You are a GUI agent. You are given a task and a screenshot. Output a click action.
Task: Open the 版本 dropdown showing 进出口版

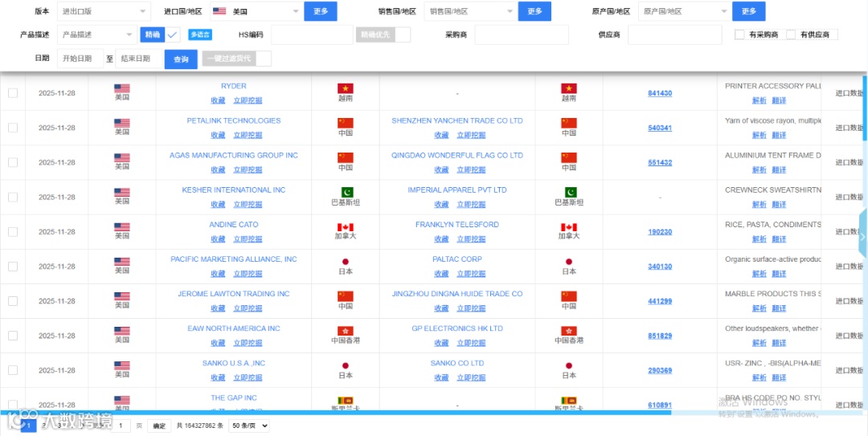(x=104, y=11)
